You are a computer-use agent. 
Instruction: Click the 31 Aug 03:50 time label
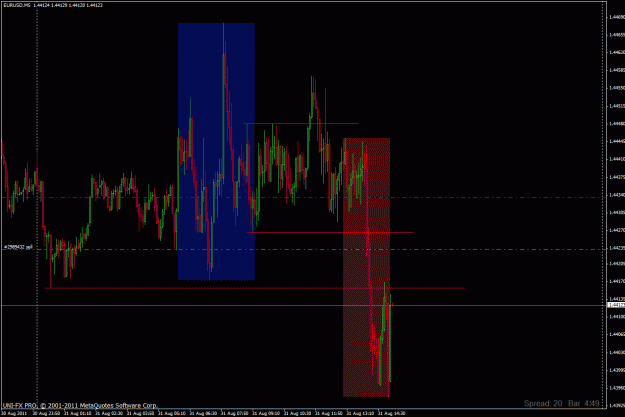[x=140, y=413]
